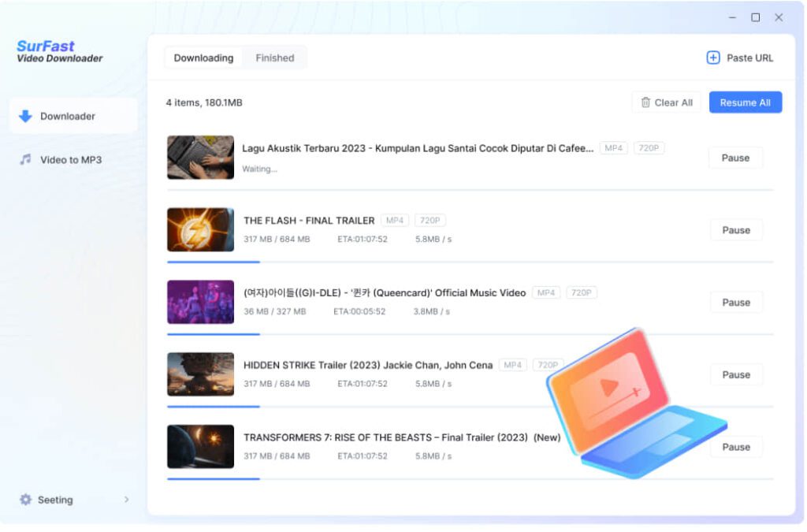Switch to the Finished tab
The image size is (807, 532).
click(x=274, y=58)
